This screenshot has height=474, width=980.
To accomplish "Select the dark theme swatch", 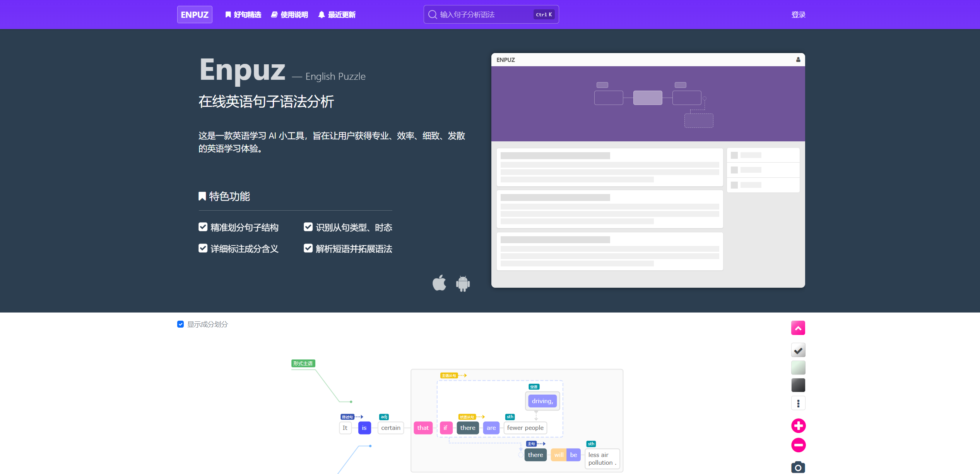I will click(798, 385).
